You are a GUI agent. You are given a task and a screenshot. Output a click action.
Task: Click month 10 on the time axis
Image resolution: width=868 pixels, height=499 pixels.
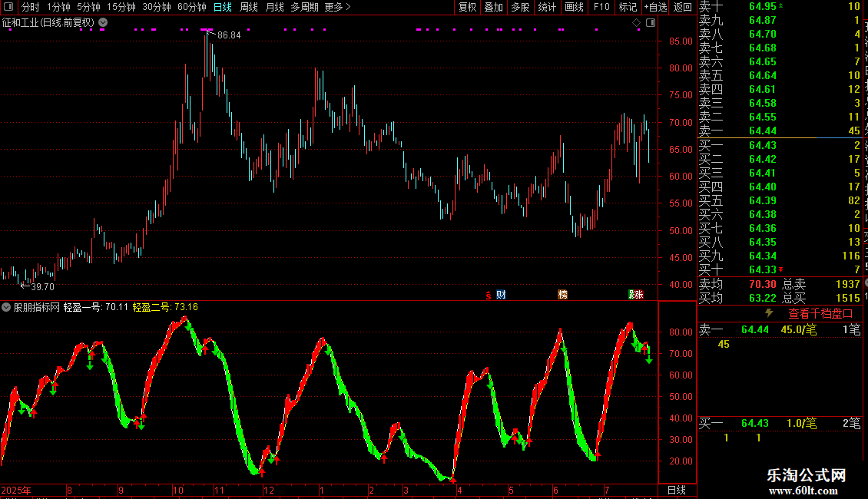177,490
